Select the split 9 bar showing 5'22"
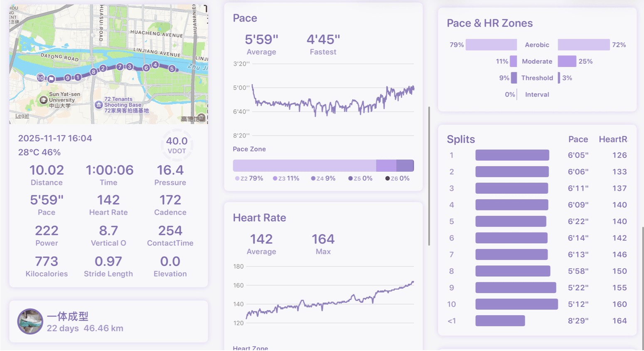The height and width of the screenshot is (351, 644). (516, 287)
